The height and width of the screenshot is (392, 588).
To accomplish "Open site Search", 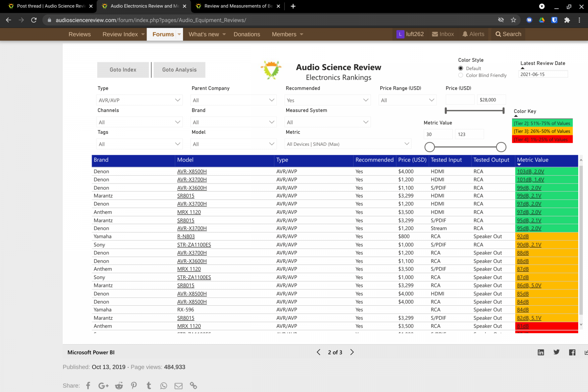I will pos(508,34).
